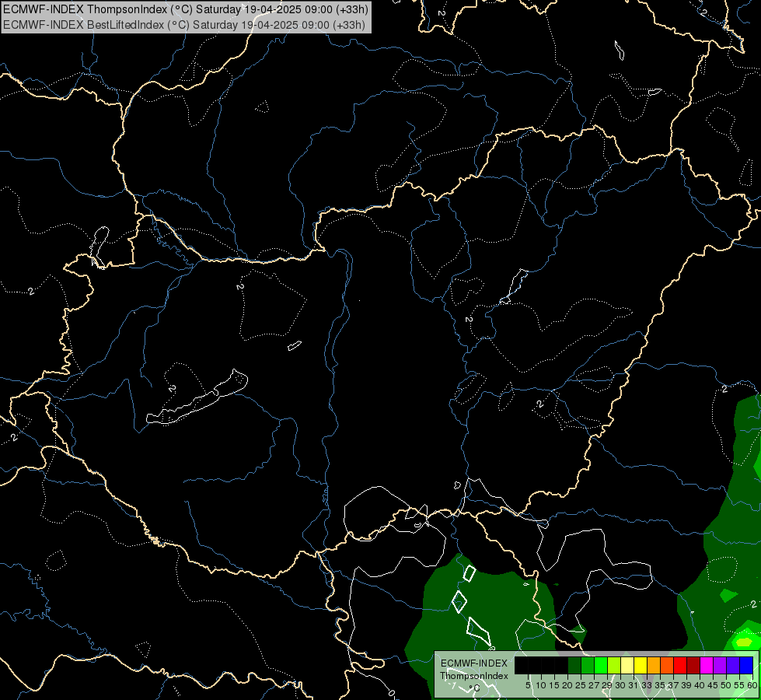The height and width of the screenshot is (700, 761).
Task: Select the orange 33–35 legend swatch
Action: [654, 666]
